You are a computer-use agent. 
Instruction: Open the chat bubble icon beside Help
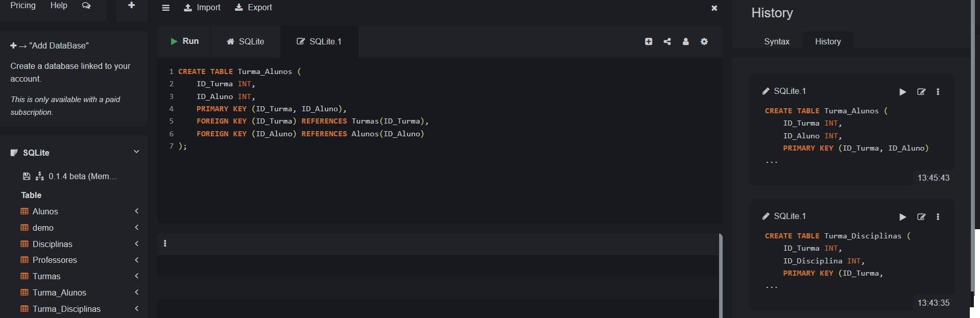(x=86, y=6)
